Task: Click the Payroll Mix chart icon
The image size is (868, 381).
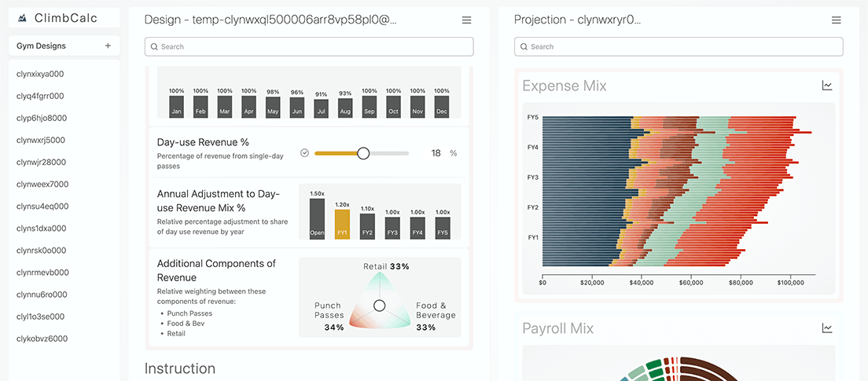Action: tap(827, 328)
